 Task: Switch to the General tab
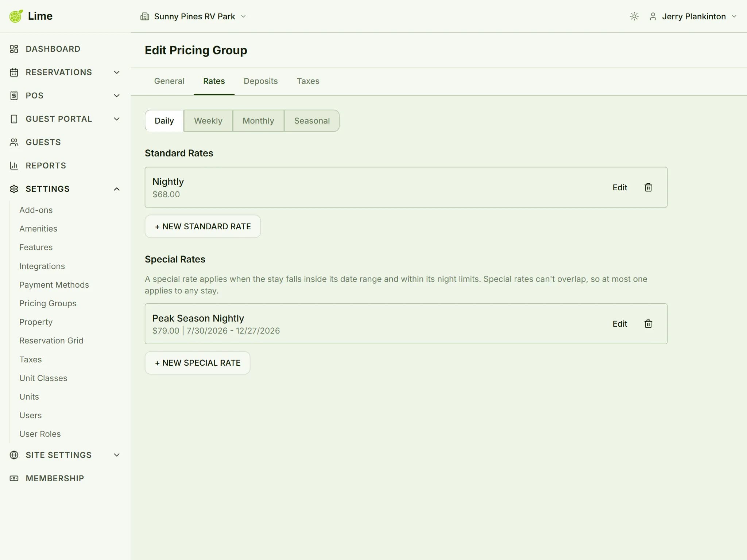[169, 81]
